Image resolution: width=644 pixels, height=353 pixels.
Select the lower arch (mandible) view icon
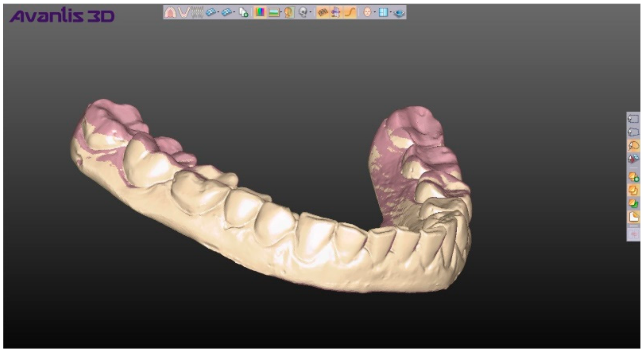(184, 12)
